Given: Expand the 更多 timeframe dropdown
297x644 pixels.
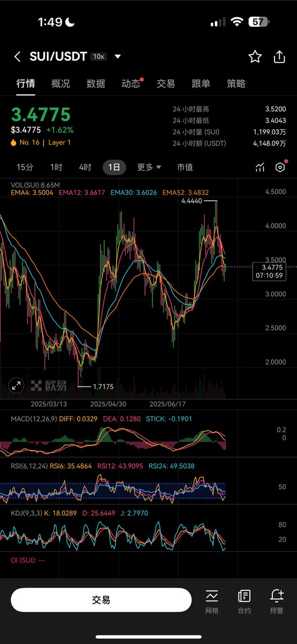Looking at the screenshot, I should point(149,167).
